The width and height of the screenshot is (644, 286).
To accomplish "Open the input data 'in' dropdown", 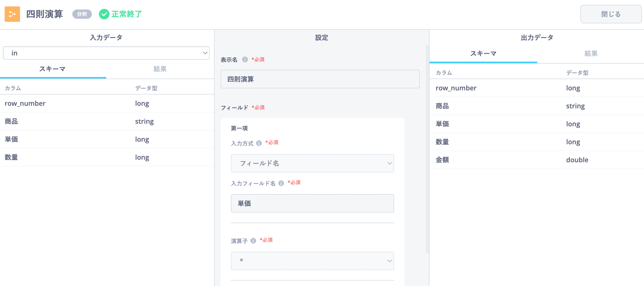I will pyautogui.click(x=106, y=53).
